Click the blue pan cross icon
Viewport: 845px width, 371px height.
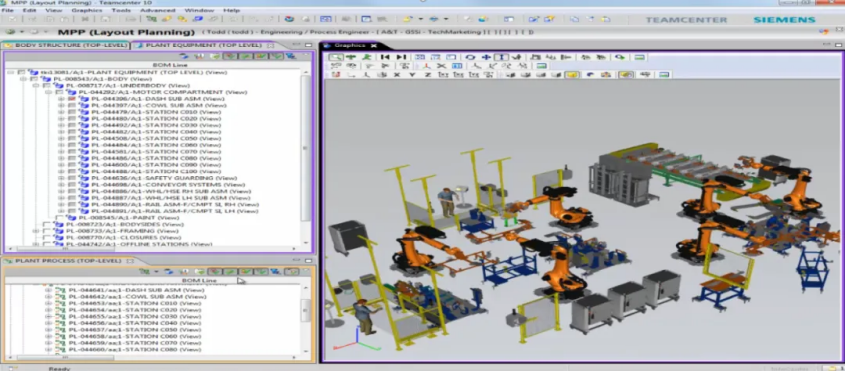[486, 57]
